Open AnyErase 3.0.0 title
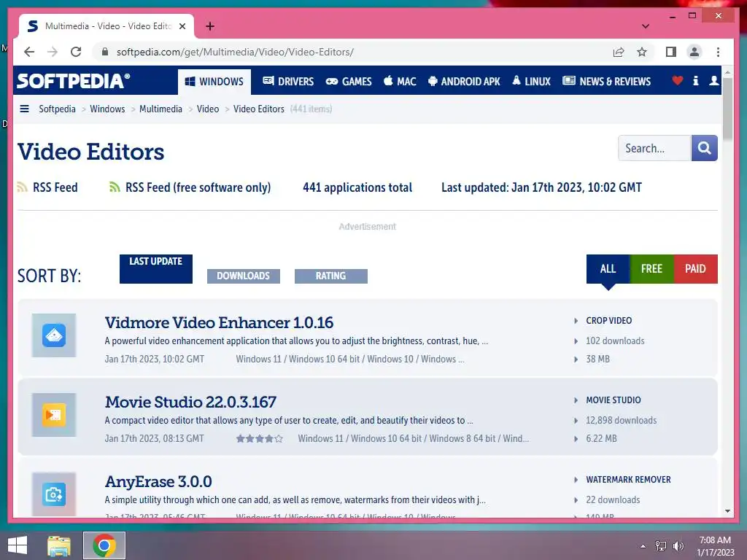The image size is (747, 560). (158, 482)
